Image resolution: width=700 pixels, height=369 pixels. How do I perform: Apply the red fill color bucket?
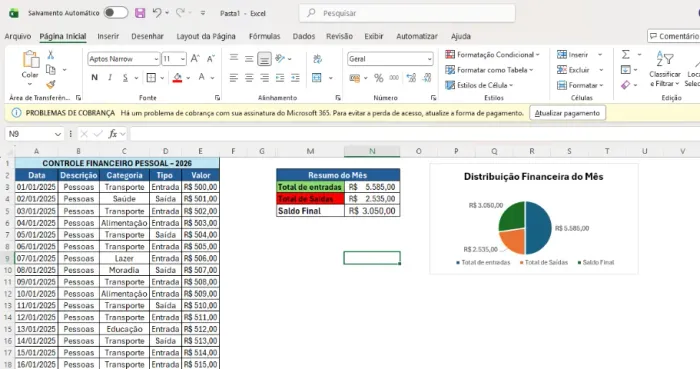[178, 78]
